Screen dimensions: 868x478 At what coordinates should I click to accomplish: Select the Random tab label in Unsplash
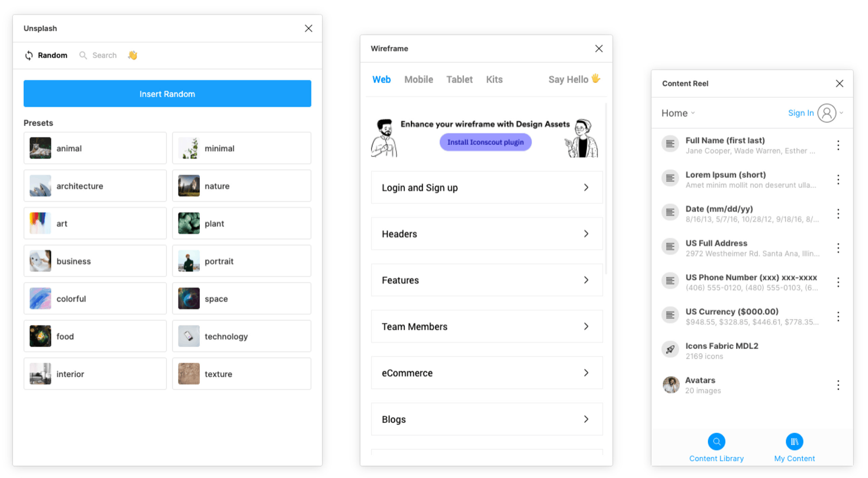[53, 55]
